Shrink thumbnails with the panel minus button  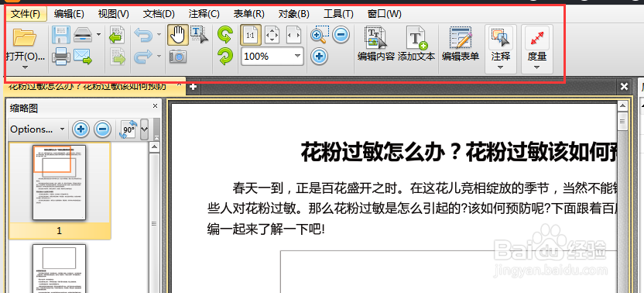point(102,129)
